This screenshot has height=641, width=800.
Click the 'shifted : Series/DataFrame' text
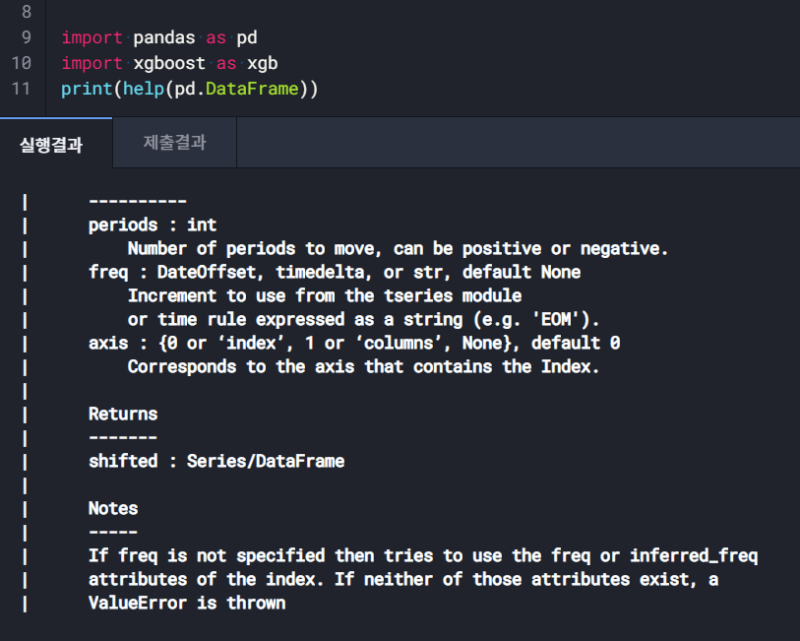coord(216,461)
